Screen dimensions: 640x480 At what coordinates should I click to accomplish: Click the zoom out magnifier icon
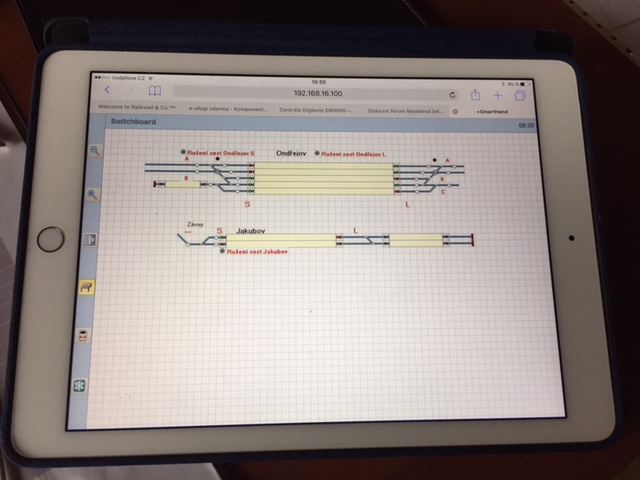97,150
